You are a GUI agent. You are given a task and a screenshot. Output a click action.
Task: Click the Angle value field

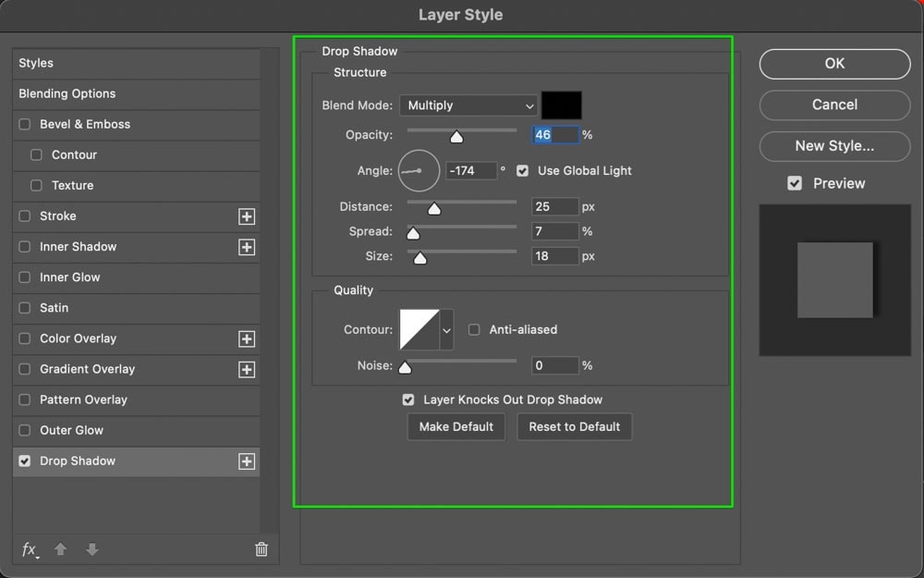[471, 171]
